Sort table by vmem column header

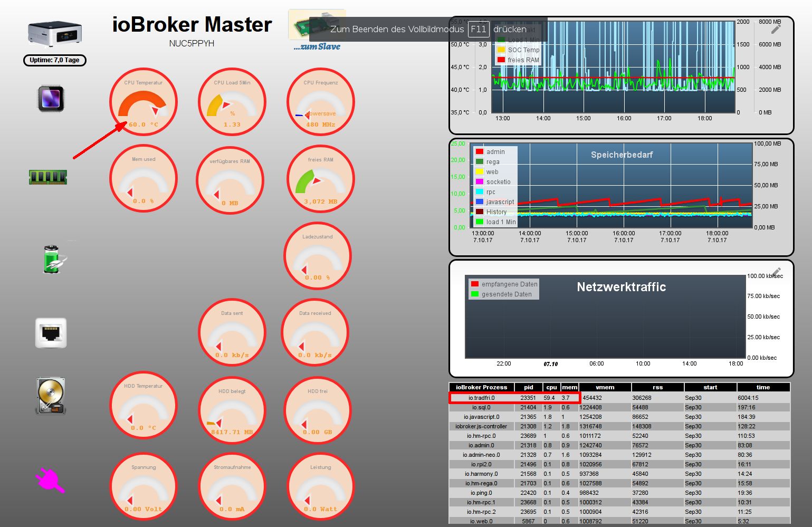605,387
